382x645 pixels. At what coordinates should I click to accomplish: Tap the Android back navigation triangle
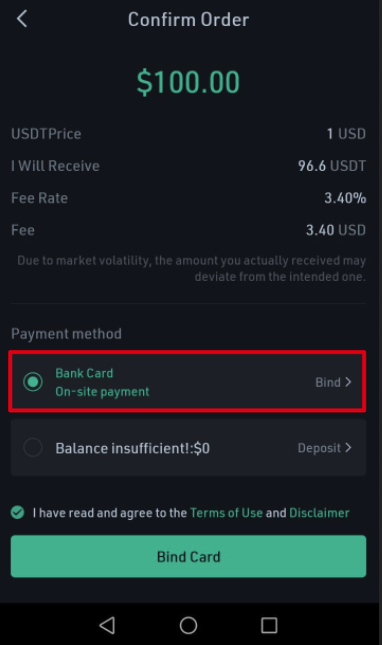[107, 625]
